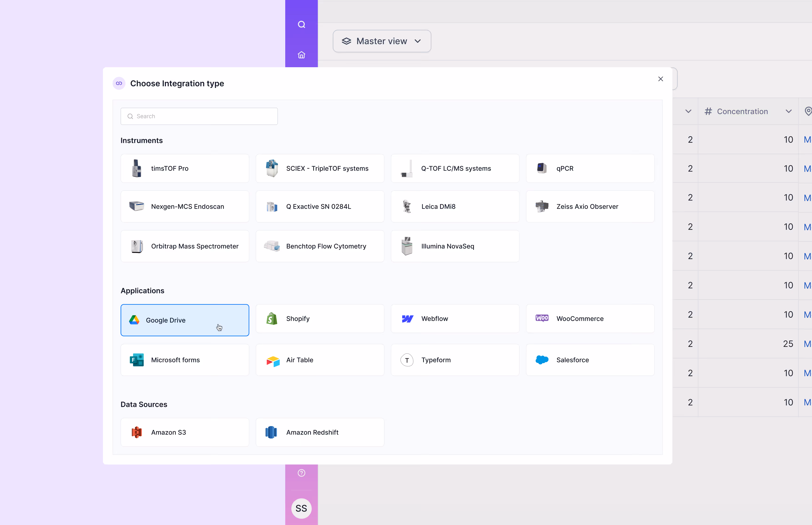Pick the Amazon Redshift data source
The height and width of the screenshot is (525, 812).
[x=320, y=432]
